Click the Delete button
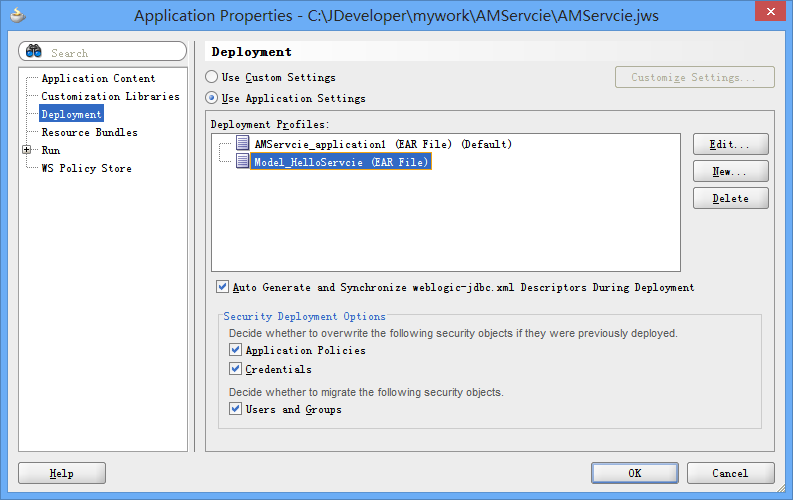 pyautogui.click(x=731, y=198)
